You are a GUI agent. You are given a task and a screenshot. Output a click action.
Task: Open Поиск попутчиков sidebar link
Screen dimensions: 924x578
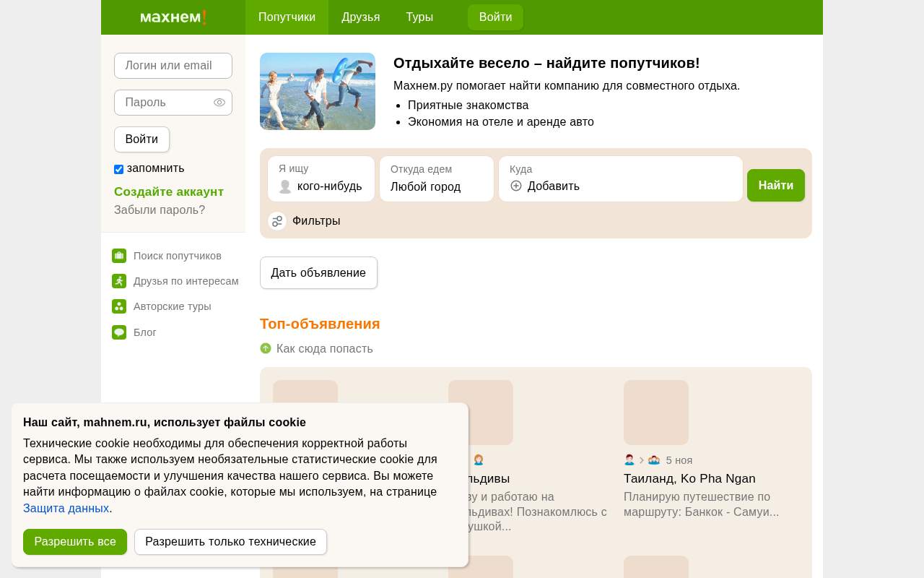(178, 256)
